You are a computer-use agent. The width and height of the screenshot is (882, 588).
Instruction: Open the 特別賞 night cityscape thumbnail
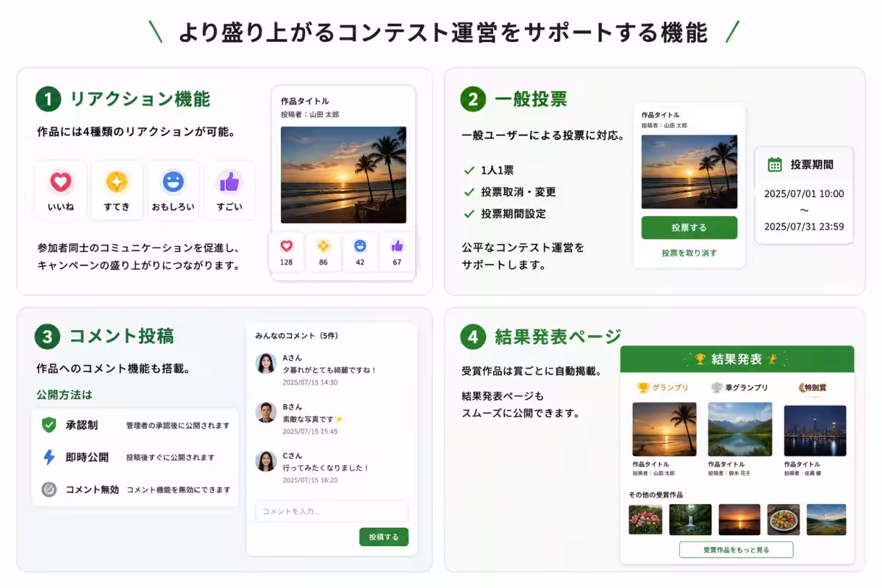[815, 431]
